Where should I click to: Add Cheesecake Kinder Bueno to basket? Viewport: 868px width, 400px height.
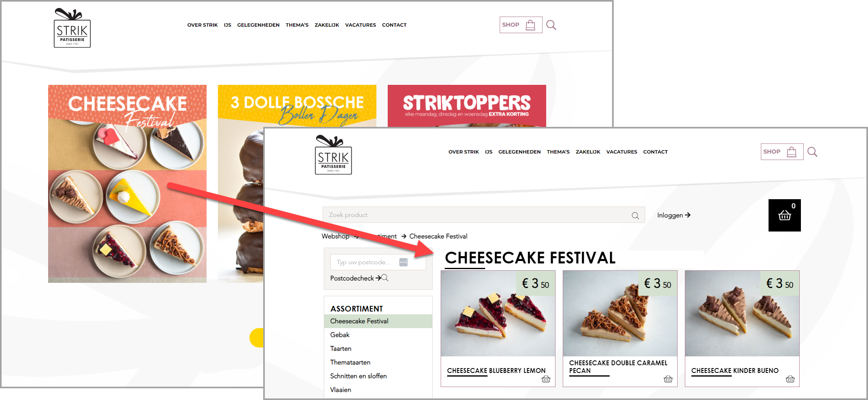(x=790, y=379)
